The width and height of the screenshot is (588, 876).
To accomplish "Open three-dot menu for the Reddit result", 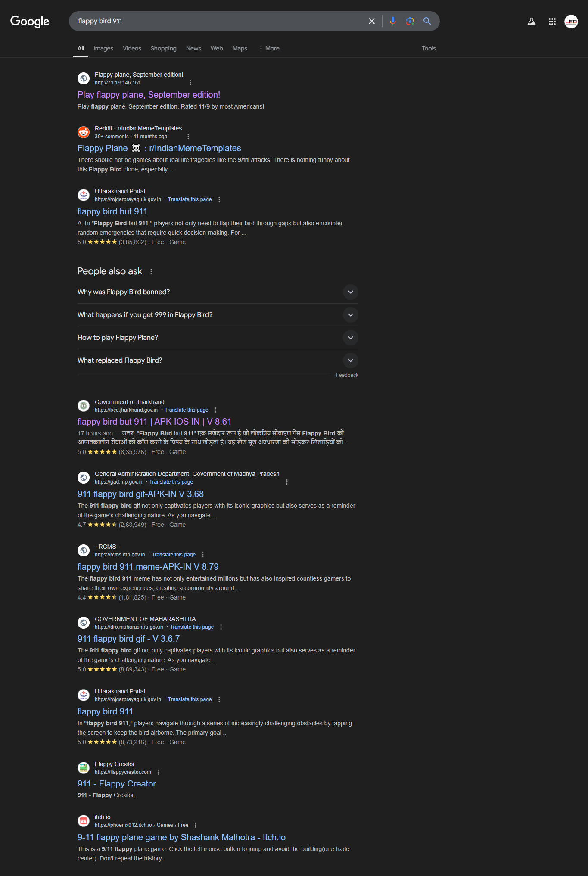I will click(188, 137).
